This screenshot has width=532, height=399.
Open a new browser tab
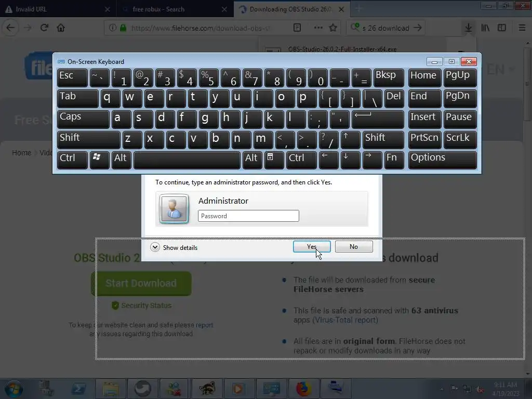(358, 9)
